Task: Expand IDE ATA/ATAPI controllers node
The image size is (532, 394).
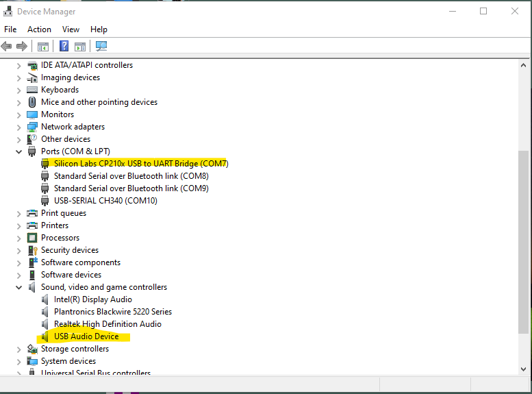Action: click(x=18, y=66)
